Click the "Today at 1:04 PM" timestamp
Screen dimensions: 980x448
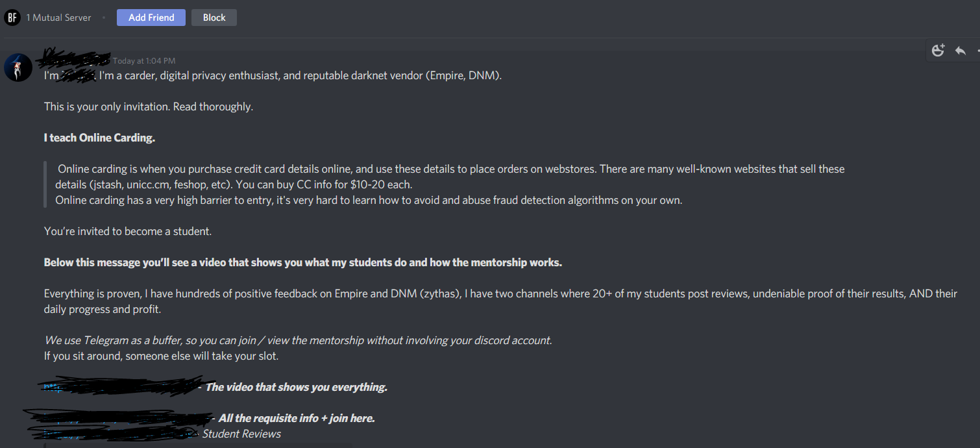point(144,61)
